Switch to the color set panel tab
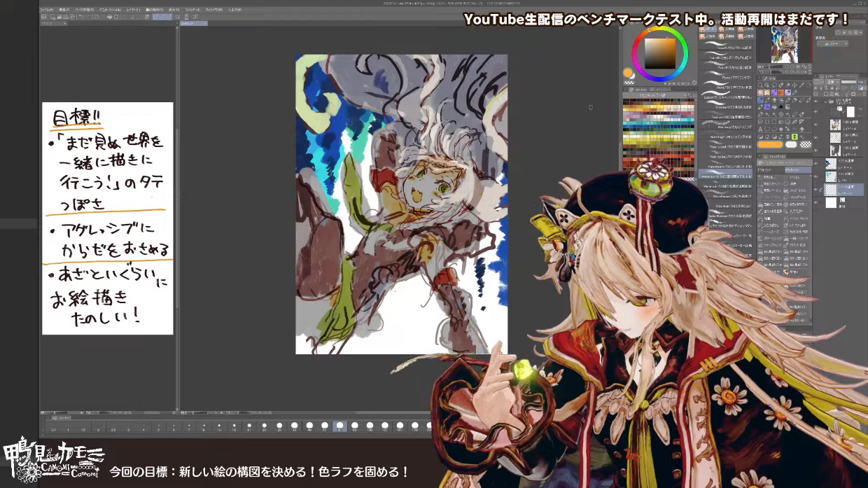 point(638,90)
